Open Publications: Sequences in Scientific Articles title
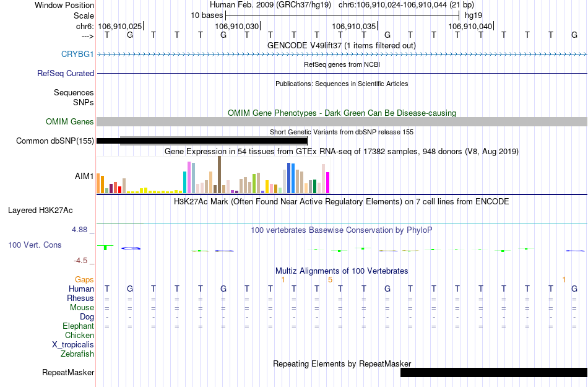588x387 pixels. (x=342, y=84)
